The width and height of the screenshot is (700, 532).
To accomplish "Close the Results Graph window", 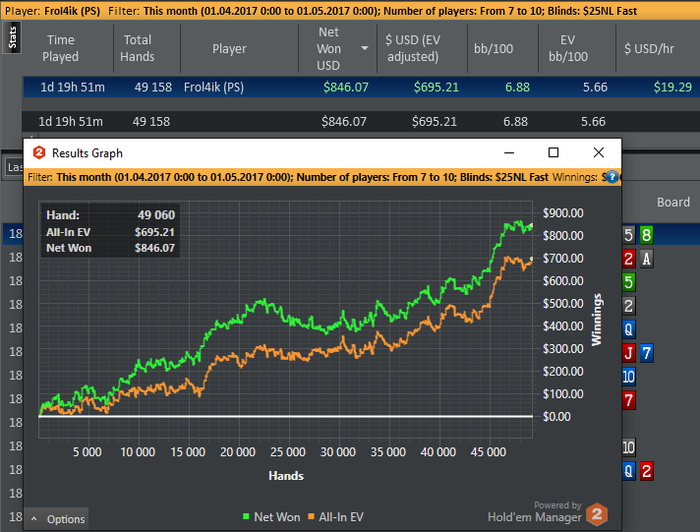I will pos(599,153).
